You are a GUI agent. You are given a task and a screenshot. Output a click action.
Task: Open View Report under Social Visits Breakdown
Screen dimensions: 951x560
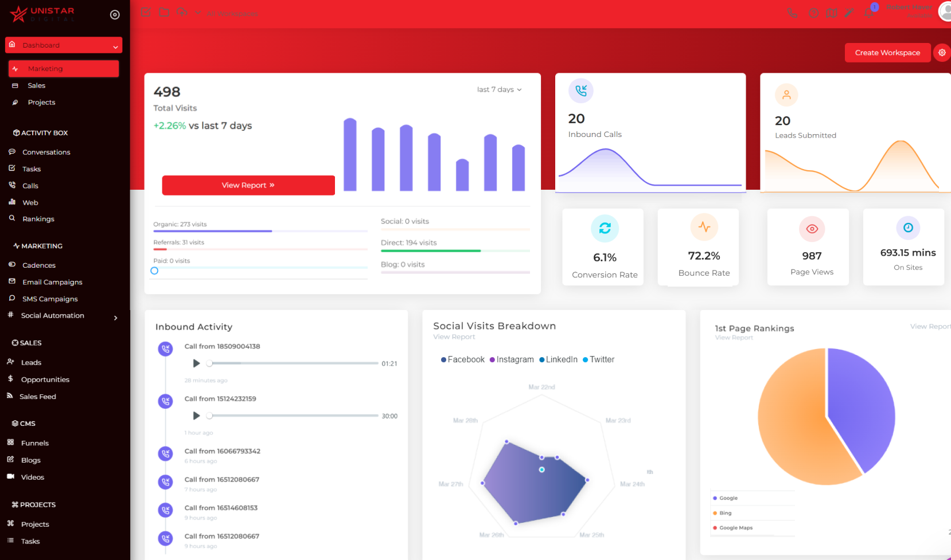[454, 337]
